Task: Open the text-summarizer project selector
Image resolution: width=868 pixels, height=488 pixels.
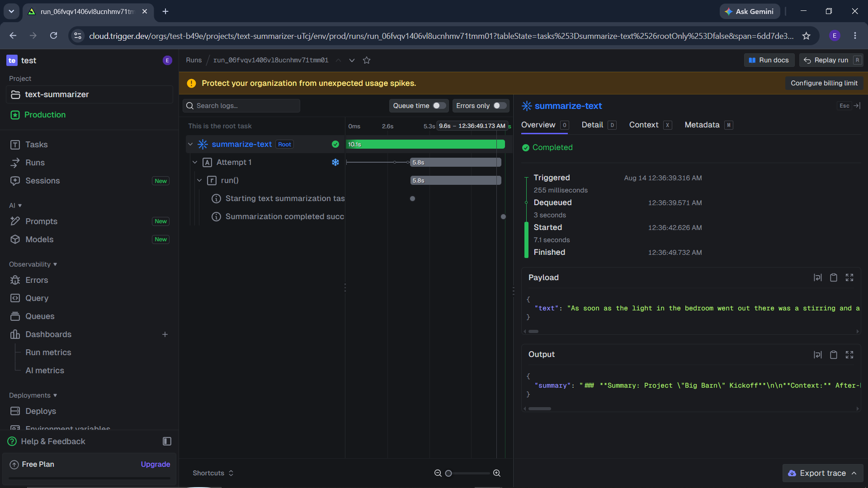Action: click(x=90, y=94)
